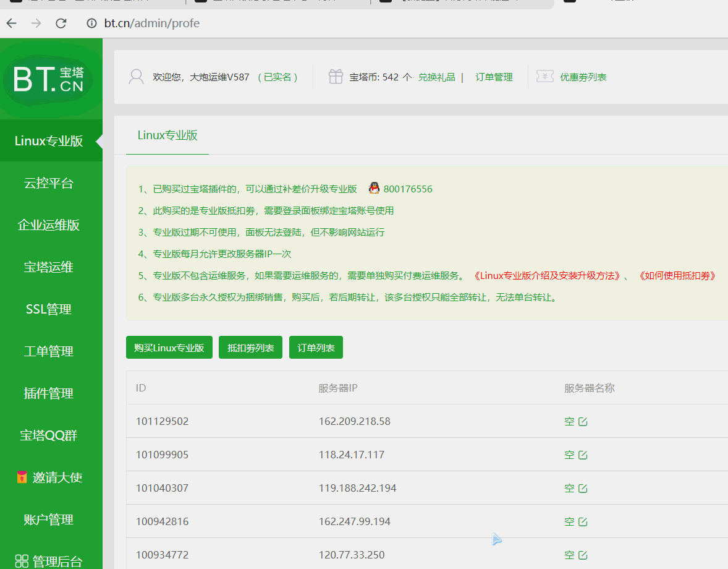Click ID 101129502 in the table
This screenshot has height=569, width=728.
point(162,421)
